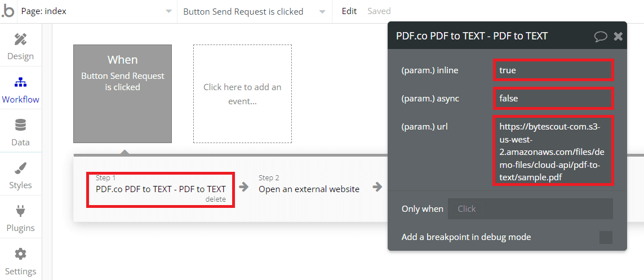Click here to add an event box
644x280 pixels.
point(242,94)
